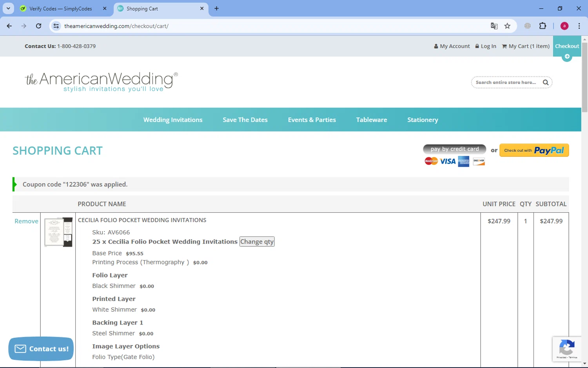Check out with PayPal button
Viewport: 588px width, 368px height.
point(534,150)
